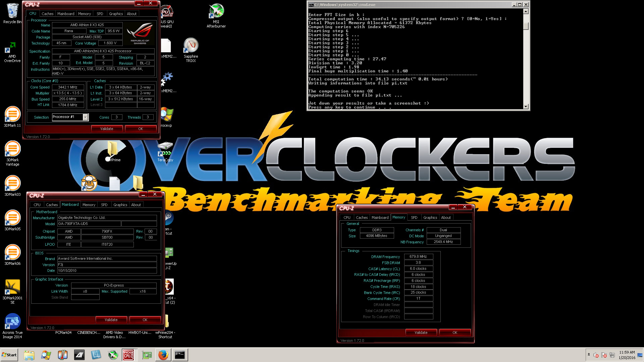
Task: Click the Core Voltage value 1.600 V
Action: pos(110,43)
